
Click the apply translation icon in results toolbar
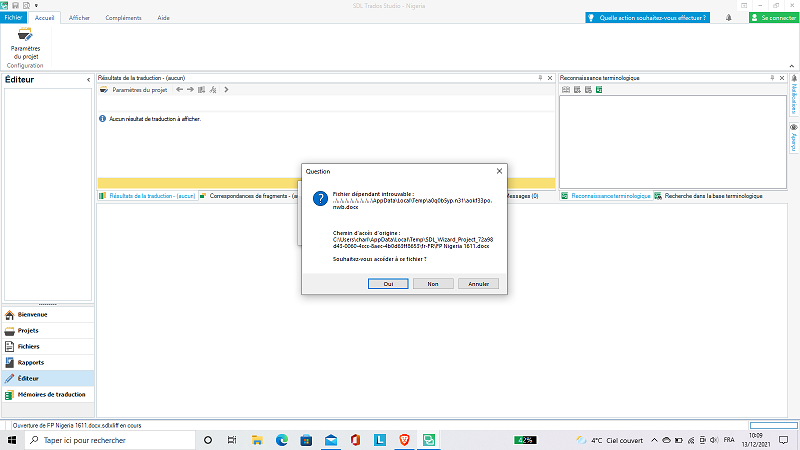(x=202, y=89)
